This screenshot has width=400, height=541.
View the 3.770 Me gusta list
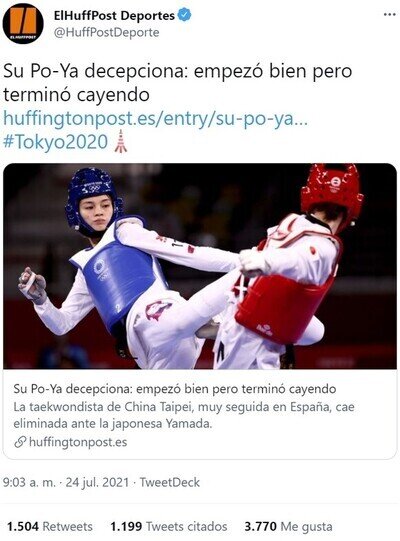click(289, 527)
